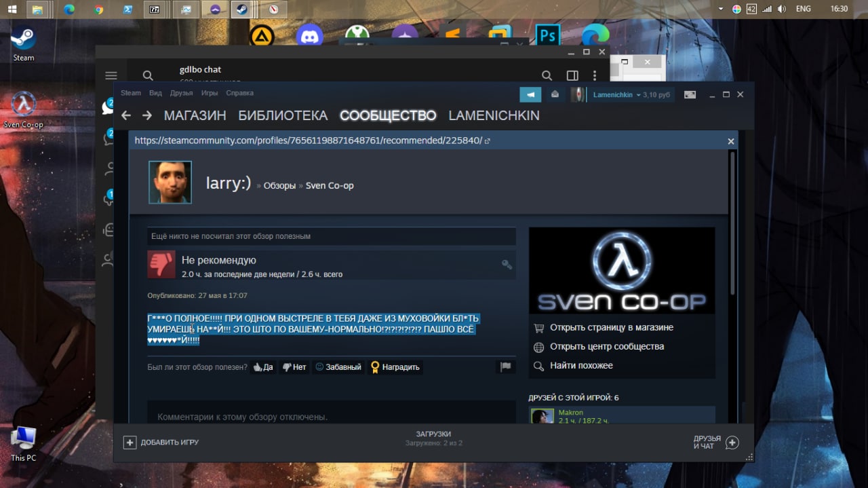Go to the СООБЩЕСТВО tab
Screen dimensions: 868x488
pos(388,115)
